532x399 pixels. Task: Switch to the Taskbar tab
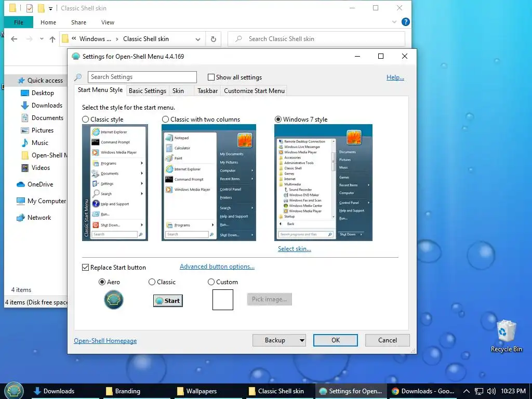tap(207, 91)
